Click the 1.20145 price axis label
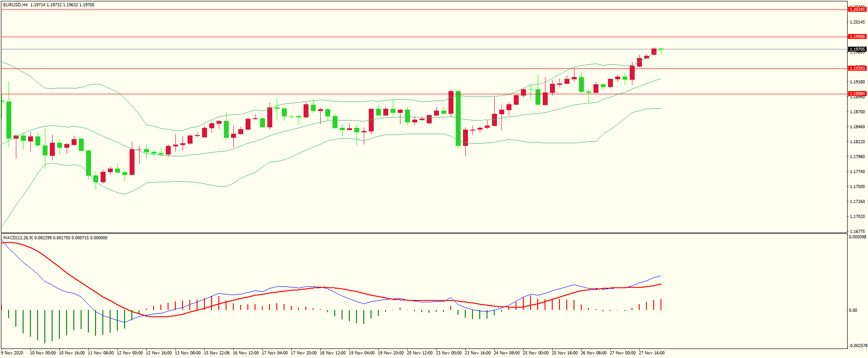This screenshot has height=358, width=868. (857, 22)
